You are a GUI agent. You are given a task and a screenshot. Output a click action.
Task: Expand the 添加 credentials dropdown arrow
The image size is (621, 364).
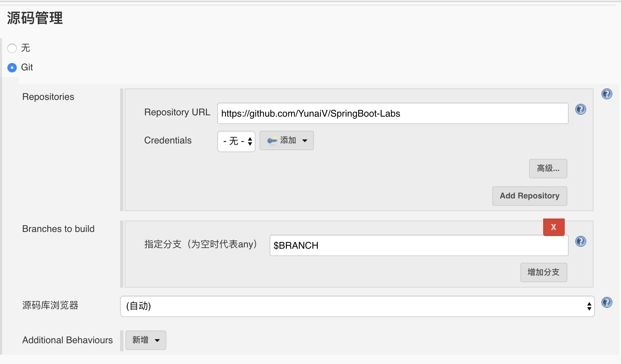pos(304,141)
